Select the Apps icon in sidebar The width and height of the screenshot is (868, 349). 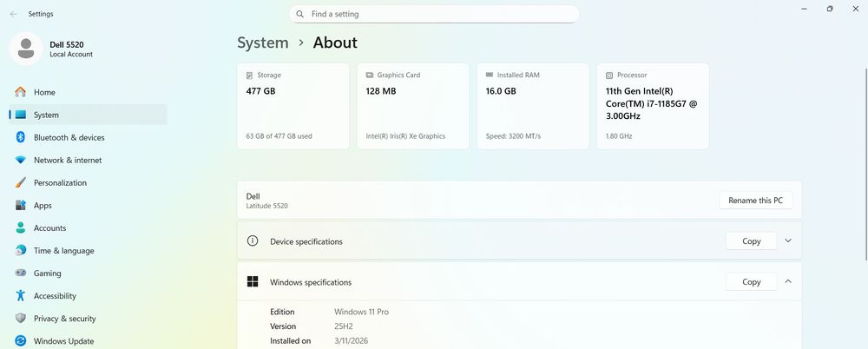click(20, 206)
